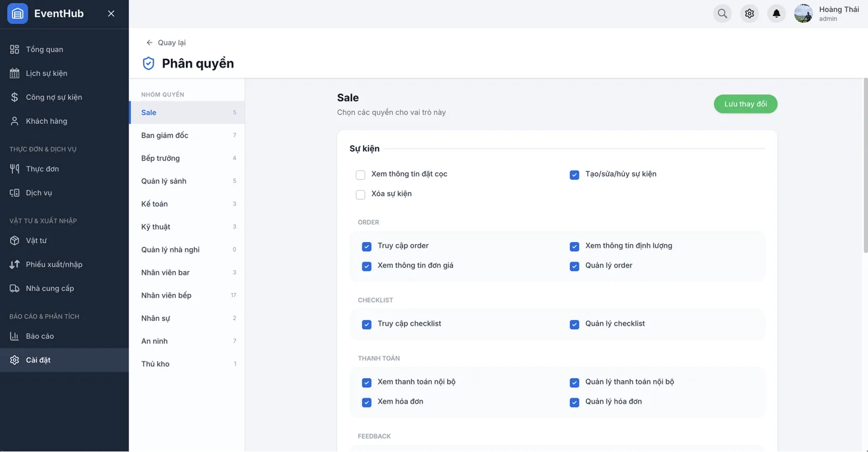Open Tổng quan menu item
This screenshot has height=452, width=868.
click(x=64, y=49)
